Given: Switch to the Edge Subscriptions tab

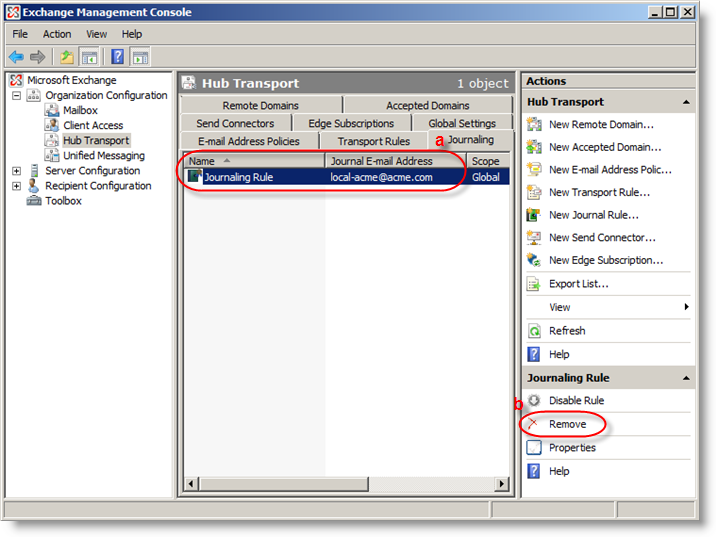Looking at the screenshot, I should point(351,123).
